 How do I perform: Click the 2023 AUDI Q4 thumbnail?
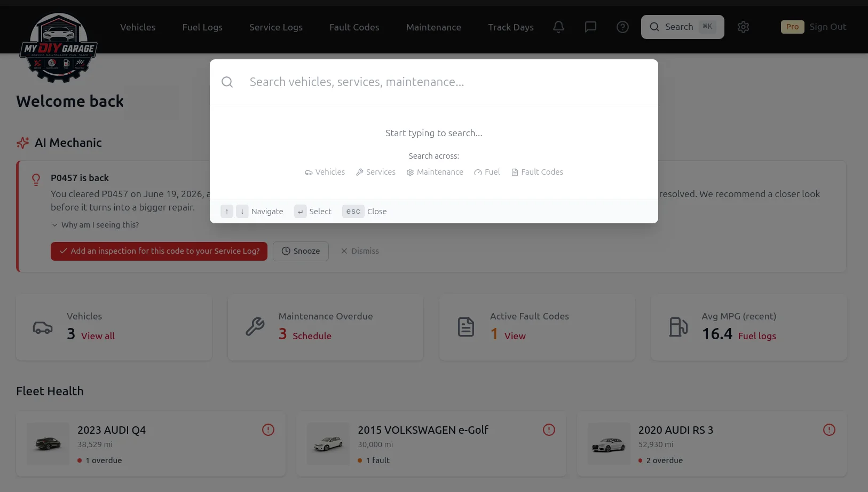[48, 444]
